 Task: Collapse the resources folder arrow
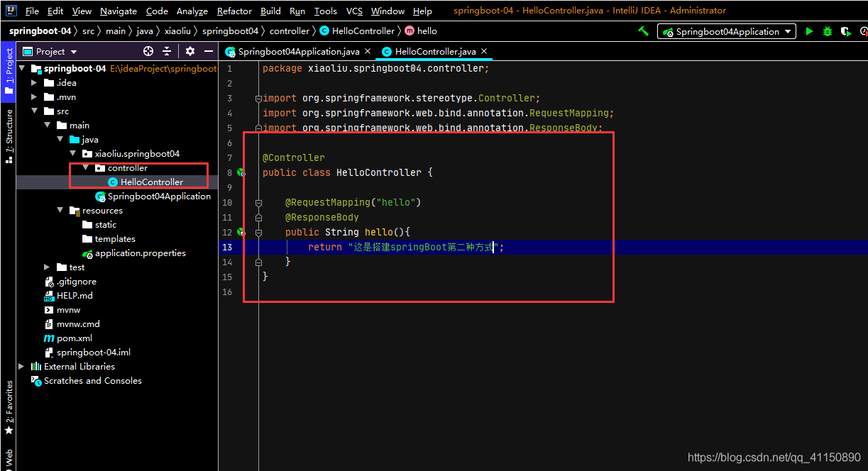click(60, 211)
